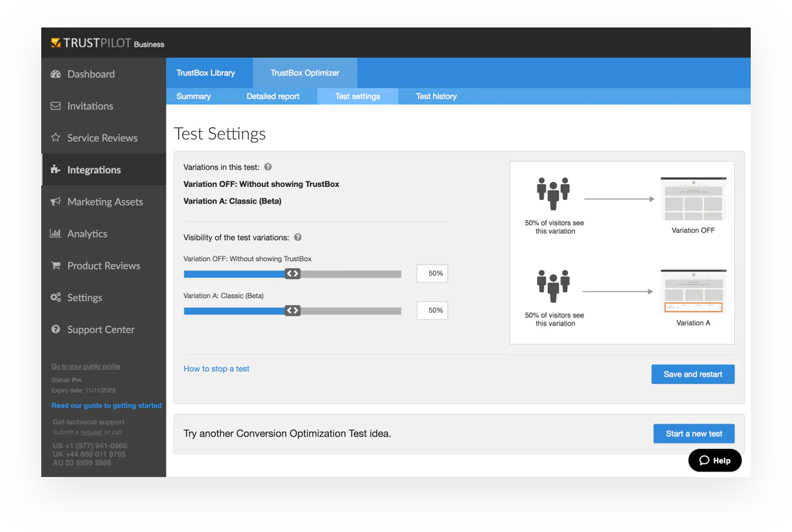
Task: Open Settings from sidebar
Action: click(x=104, y=298)
